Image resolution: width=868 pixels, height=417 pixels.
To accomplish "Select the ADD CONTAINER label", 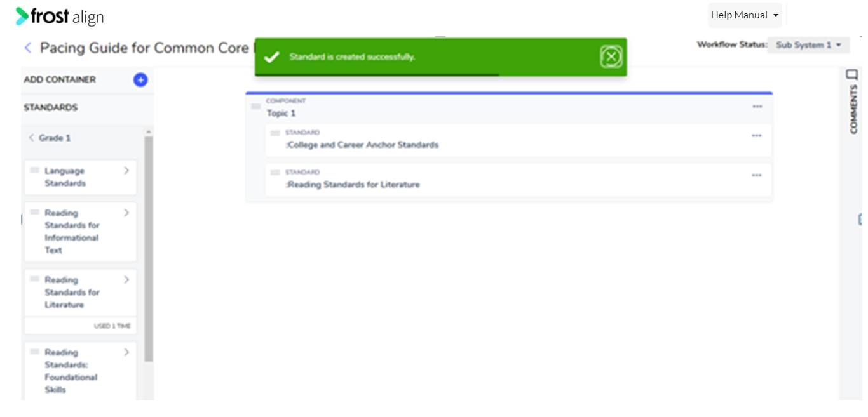I will coord(60,79).
